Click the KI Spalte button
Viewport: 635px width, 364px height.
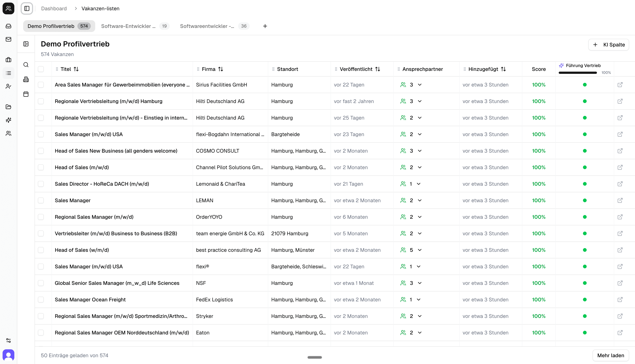(609, 45)
